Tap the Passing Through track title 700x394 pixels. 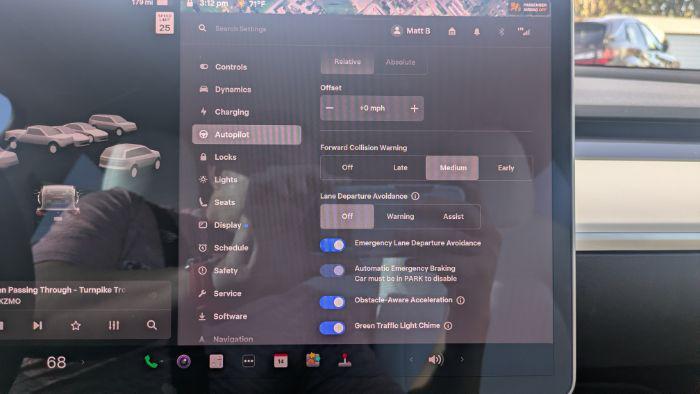(63, 290)
